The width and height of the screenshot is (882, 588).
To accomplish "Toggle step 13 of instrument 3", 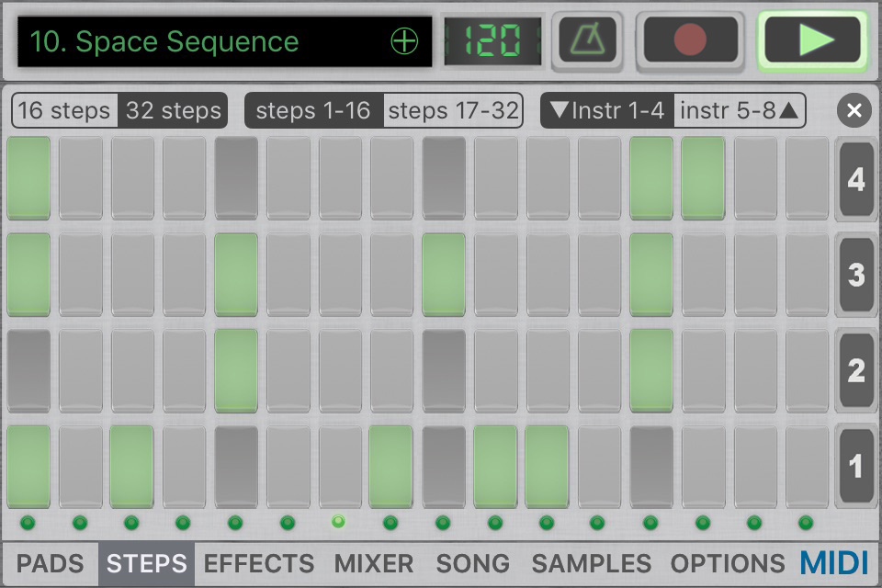I will click(x=651, y=275).
